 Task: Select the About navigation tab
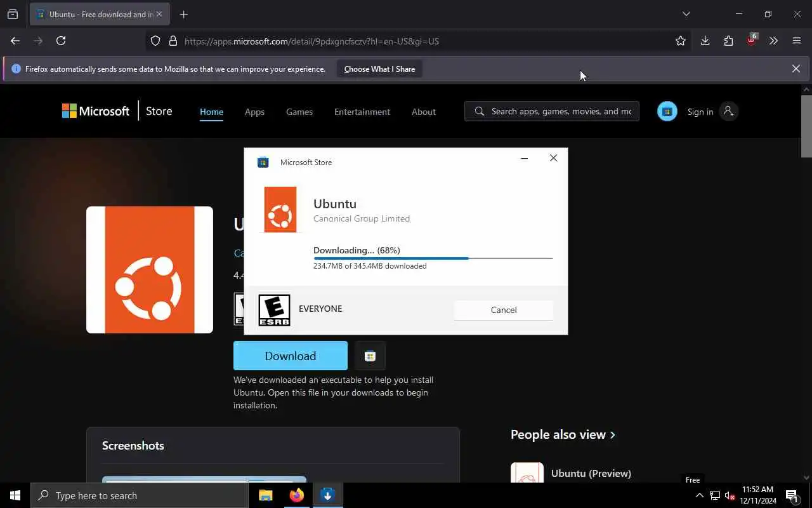424,112
